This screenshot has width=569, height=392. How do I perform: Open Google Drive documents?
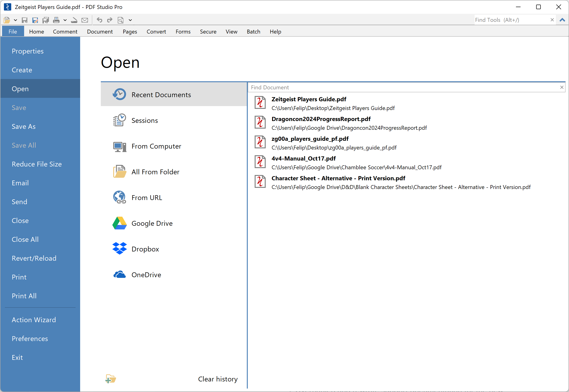click(152, 223)
